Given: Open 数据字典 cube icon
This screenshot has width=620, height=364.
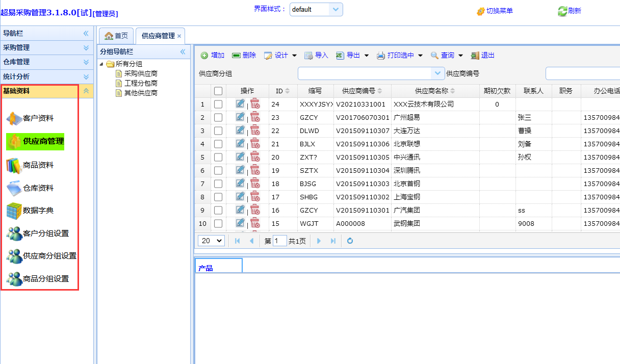Looking at the screenshot, I should [x=14, y=211].
